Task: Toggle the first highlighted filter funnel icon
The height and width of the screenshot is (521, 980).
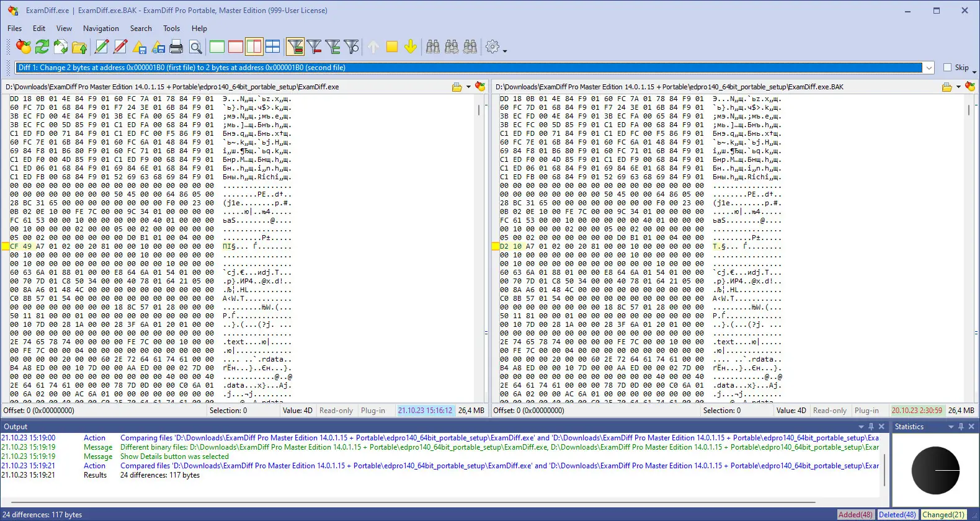Action: [295, 47]
